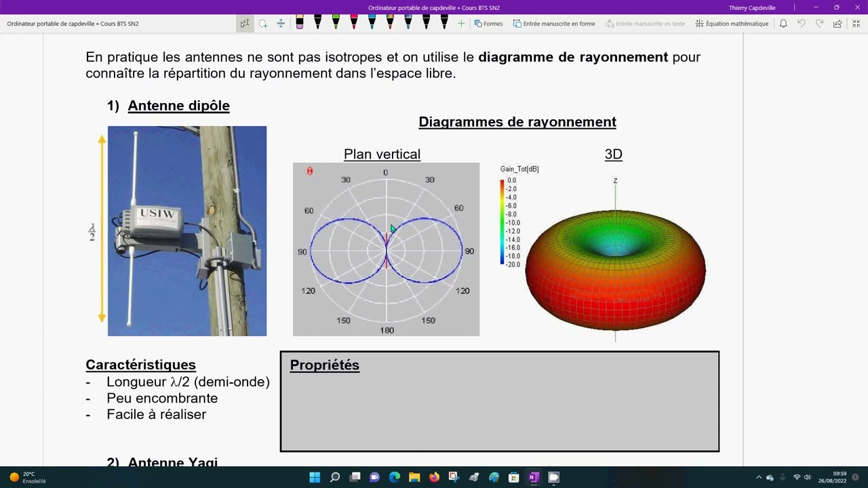Select the green pen
The height and width of the screenshot is (488, 868).
336,22
